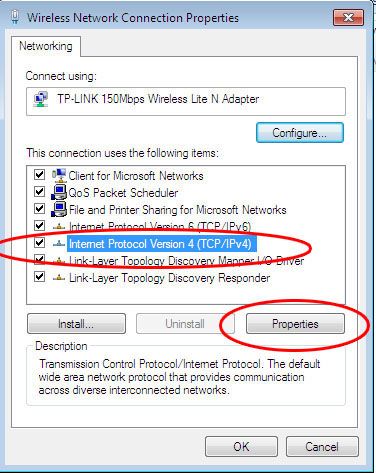Image resolution: width=376 pixels, height=473 pixels.
Task: Click the TP-LINK network adapter icon
Action: 41,99
